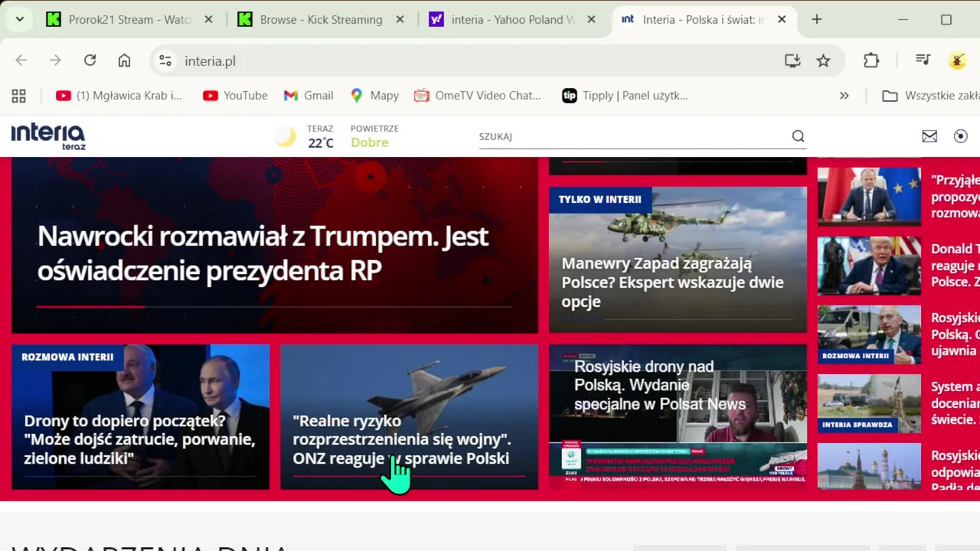View site information icon in address bar
The height and width of the screenshot is (551, 980).
coord(165,60)
